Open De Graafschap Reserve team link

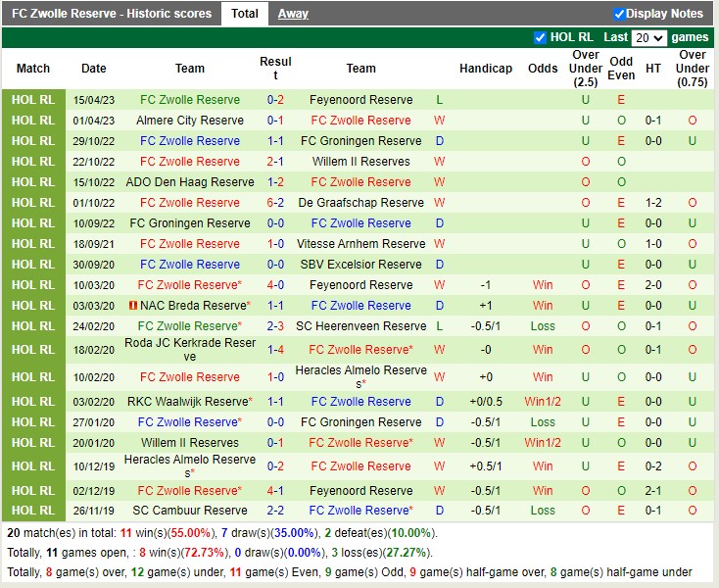click(x=360, y=202)
